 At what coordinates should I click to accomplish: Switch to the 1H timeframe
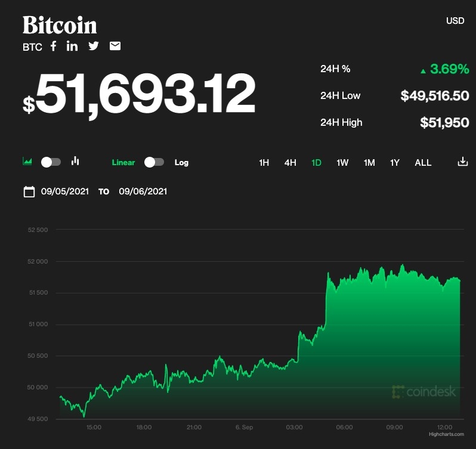[264, 162]
